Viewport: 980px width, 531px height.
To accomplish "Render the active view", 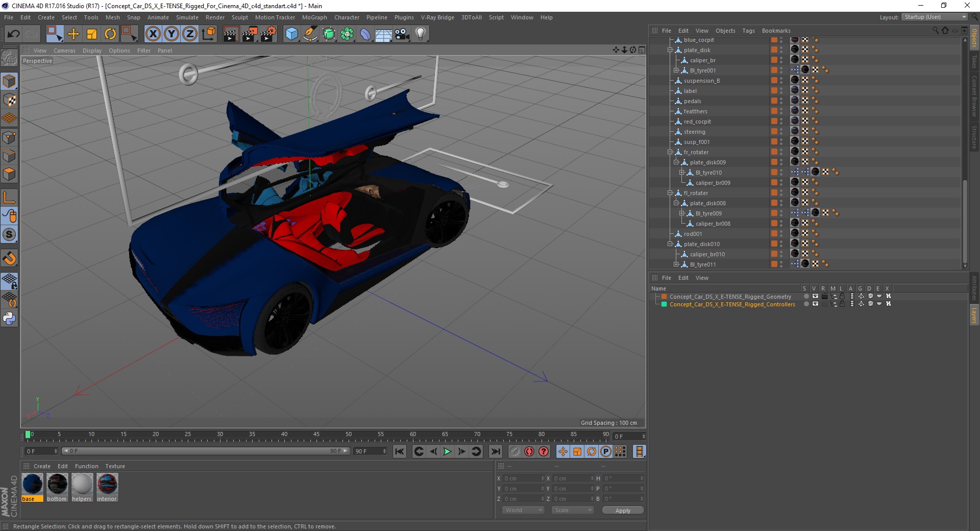I will point(231,34).
